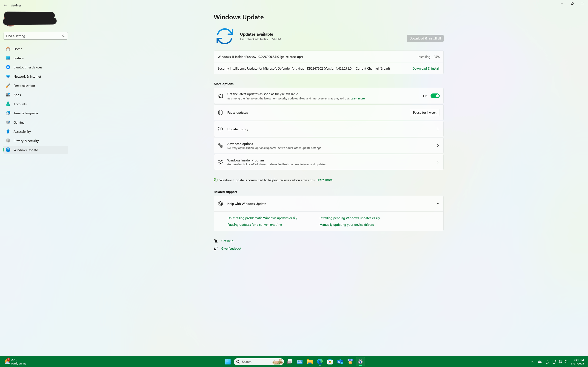
Task: Open Advanced options arrow
Action: tap(438, 146)
